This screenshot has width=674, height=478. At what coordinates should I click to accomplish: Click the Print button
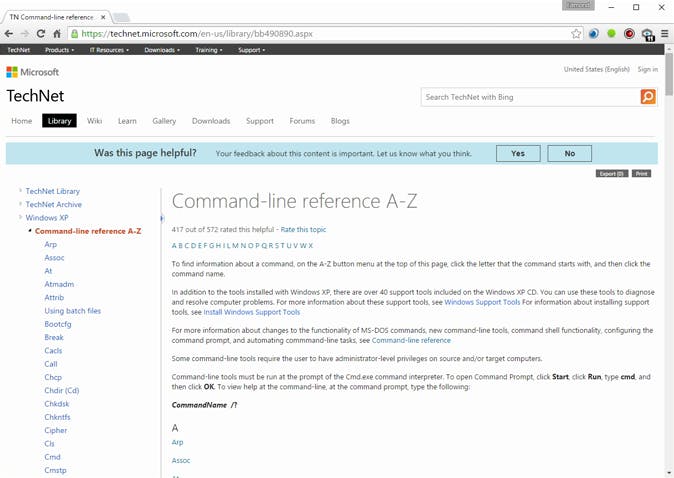[x=641, y=174]
